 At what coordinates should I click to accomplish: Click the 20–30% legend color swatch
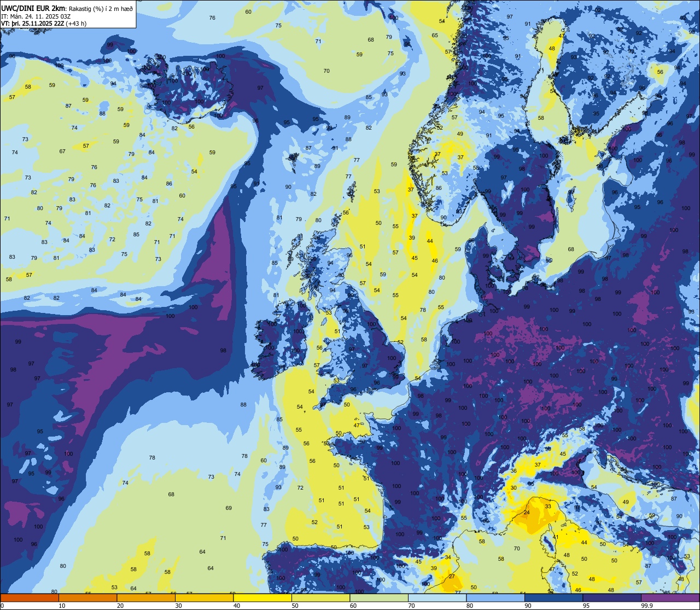[x=146, y=597]
